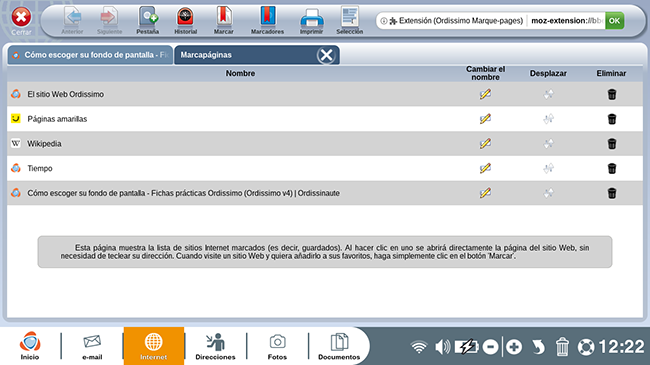The height and width of the screenshot is (365, 650).
Task: Select the Internet application button
Action: pos(153,346)
